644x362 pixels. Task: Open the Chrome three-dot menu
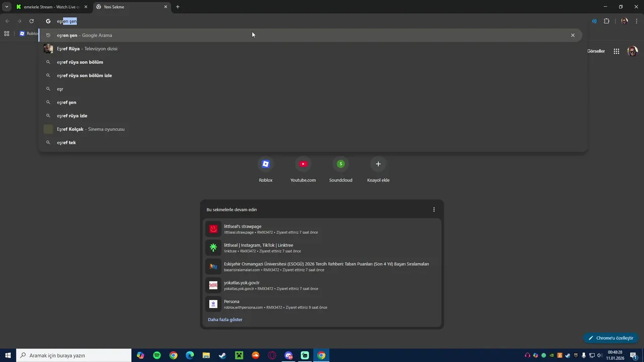(637, 21)
